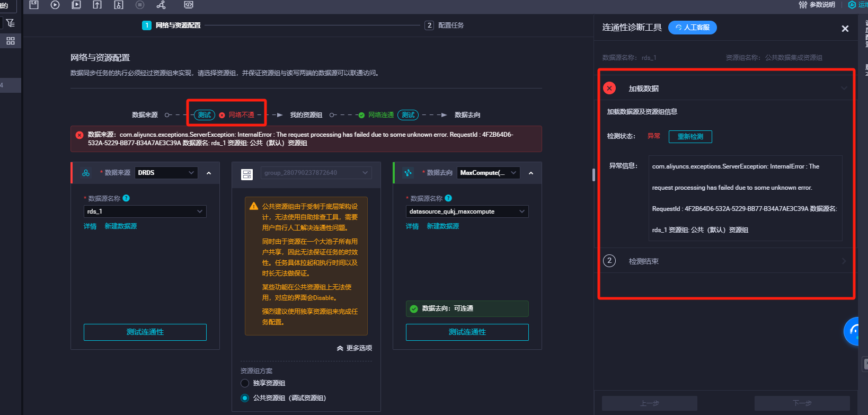Click the 网络不通 status text
Image resolution: width=868 pixels, height=415 pixels.
(242, 115)
